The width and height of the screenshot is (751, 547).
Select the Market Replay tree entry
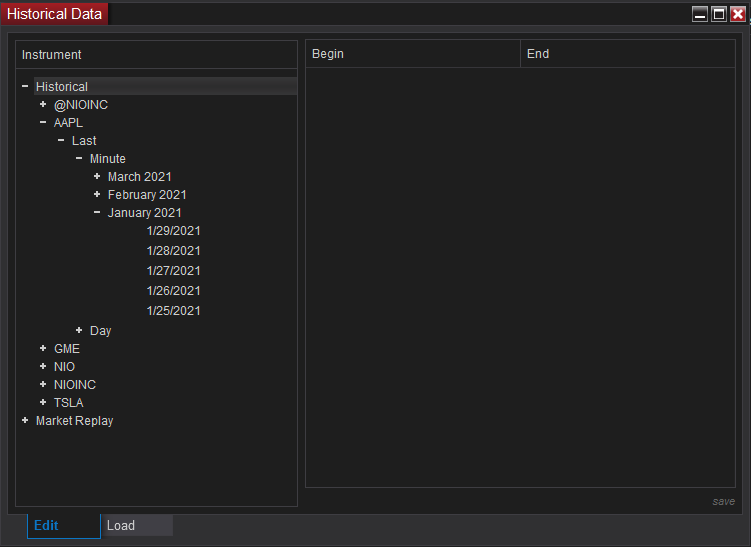pos(75,421)
